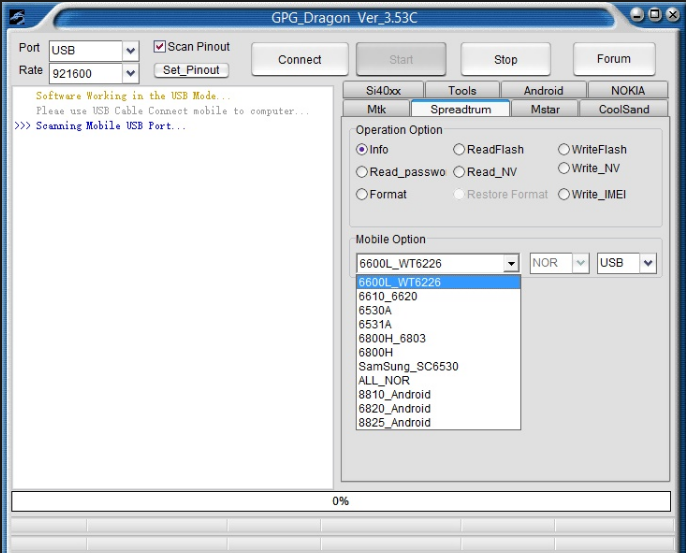The image size is (686, 553).
Task: Open the Port dropdown arrow
Action: [x=130, y=51]
